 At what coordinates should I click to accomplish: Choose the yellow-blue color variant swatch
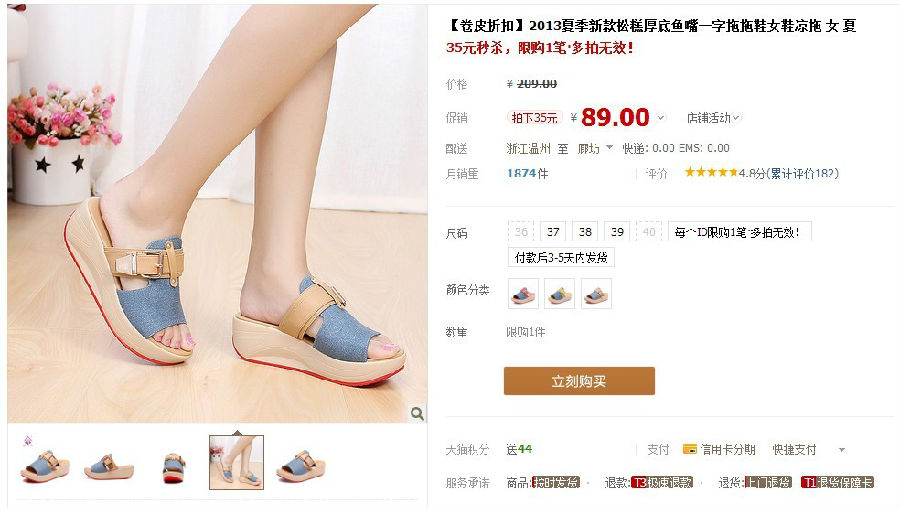(x=560, y=294)
